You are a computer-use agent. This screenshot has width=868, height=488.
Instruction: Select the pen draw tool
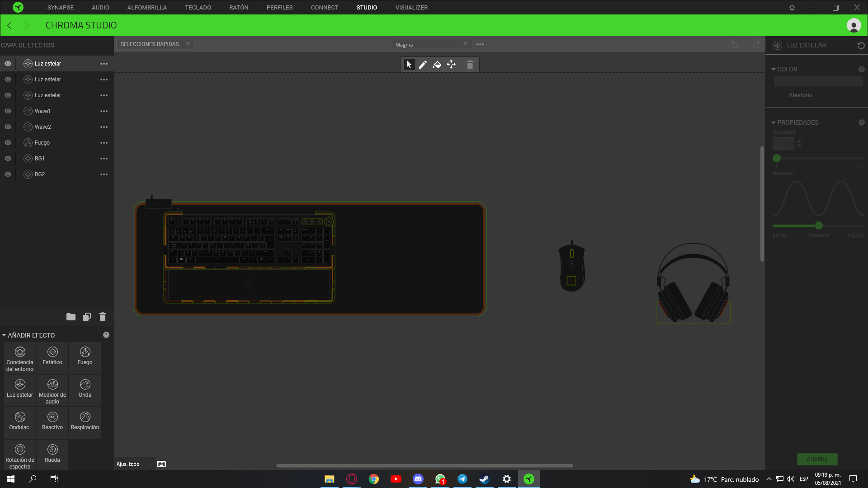point(423,65)
